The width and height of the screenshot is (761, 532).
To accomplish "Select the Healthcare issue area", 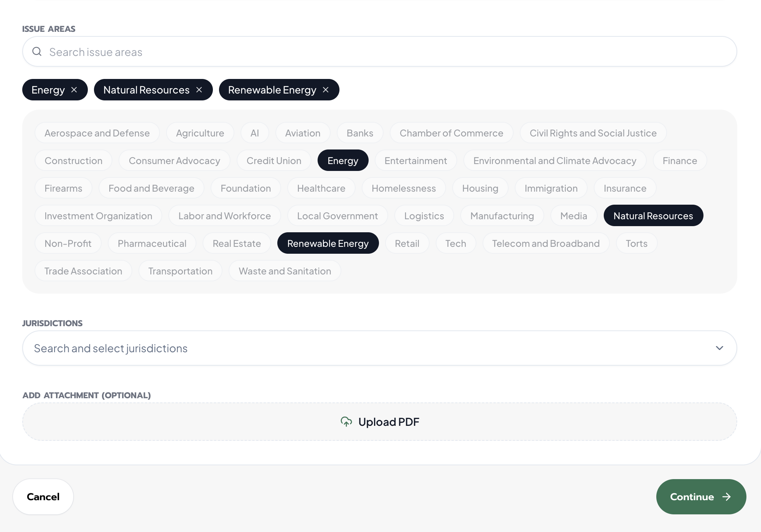I will (x=321, y=188).
